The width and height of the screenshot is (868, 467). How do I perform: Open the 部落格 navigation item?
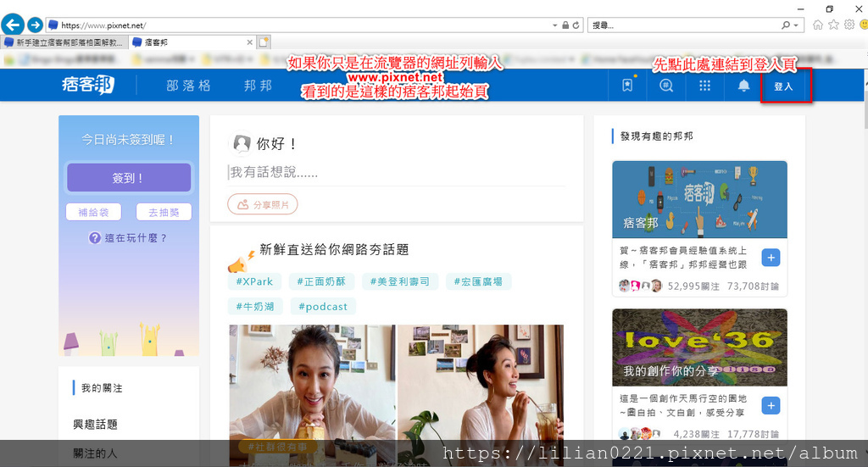point(189,86)
